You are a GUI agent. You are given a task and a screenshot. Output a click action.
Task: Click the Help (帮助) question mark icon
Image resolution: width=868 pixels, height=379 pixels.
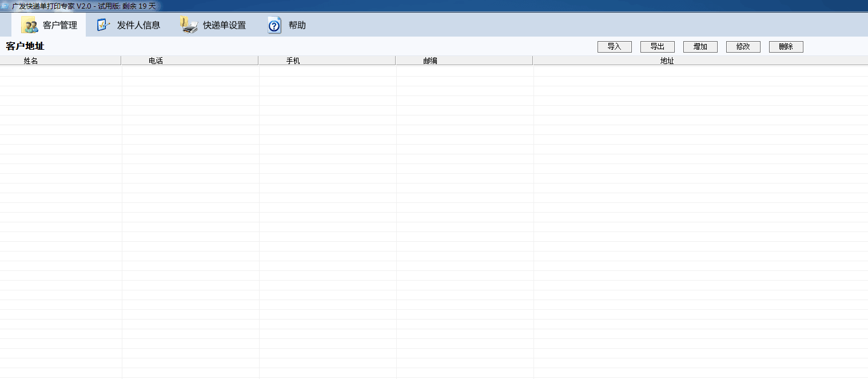(x=274, y=25)
